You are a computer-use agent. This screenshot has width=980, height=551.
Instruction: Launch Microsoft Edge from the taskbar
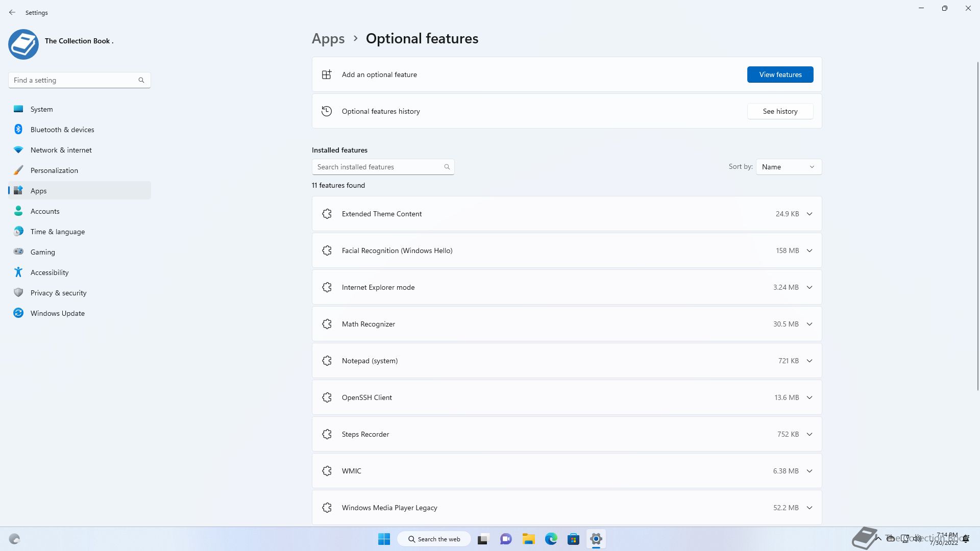(551, 539)
